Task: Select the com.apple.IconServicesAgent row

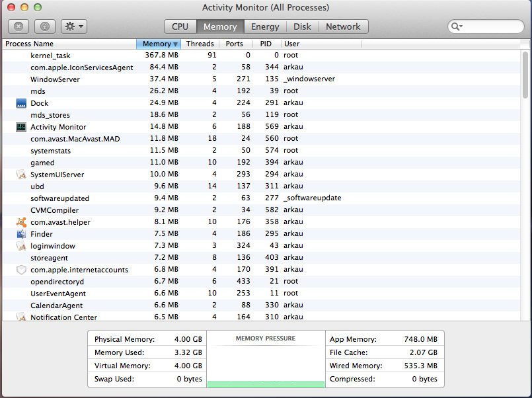Action: [261, 67]
